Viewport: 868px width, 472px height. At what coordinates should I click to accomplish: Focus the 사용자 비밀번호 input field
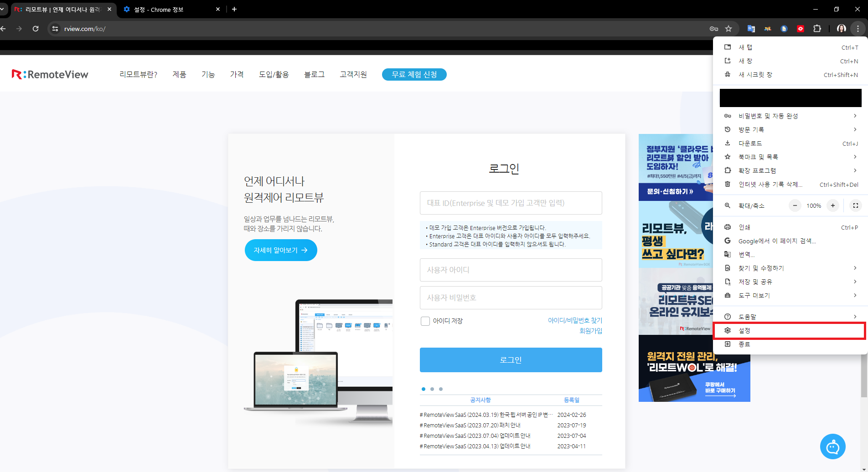pos(511,298)
